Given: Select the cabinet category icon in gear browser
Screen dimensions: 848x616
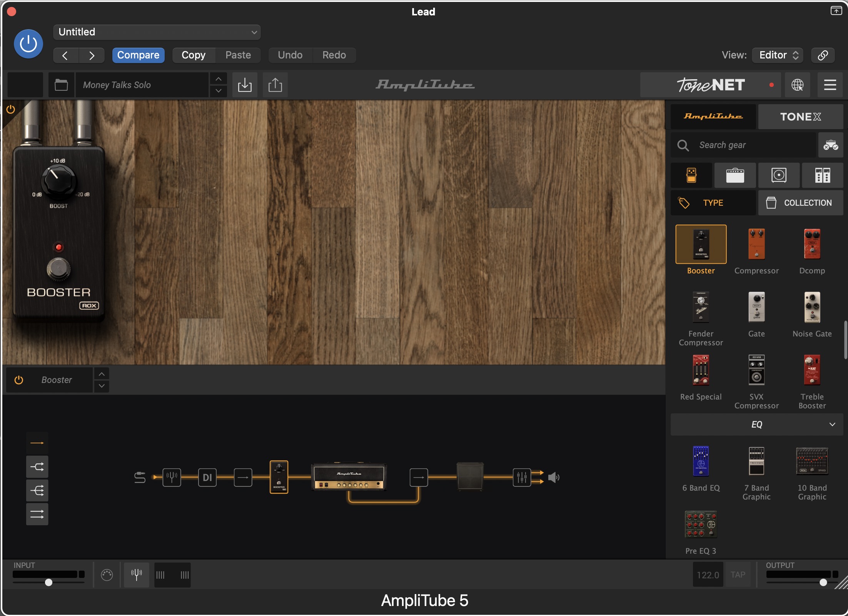Looking at the screenshot, I should [779, 175].
